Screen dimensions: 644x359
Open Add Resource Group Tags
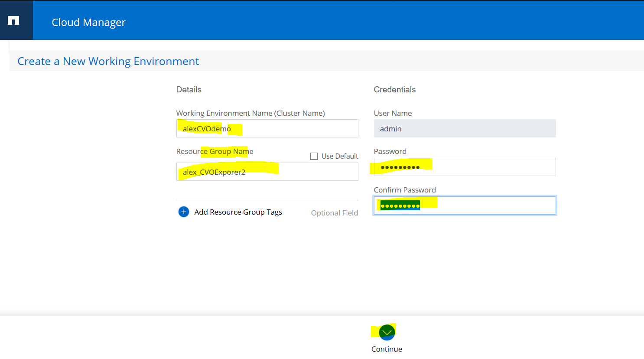point(238,212)
